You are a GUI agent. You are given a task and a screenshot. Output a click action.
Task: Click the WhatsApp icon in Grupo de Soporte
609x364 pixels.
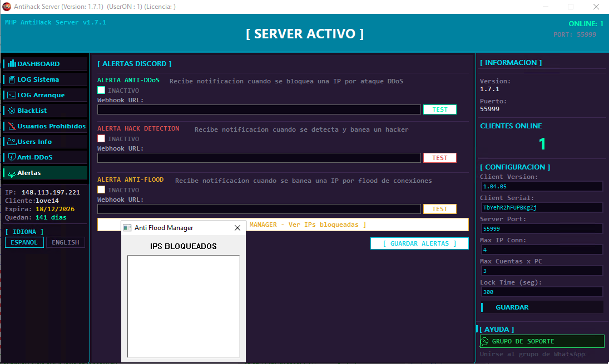point(484,341)
